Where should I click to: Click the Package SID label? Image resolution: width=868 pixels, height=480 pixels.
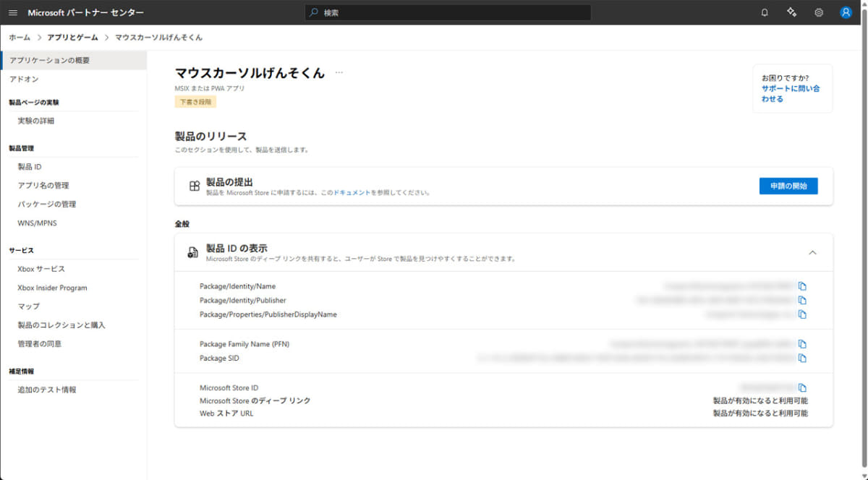tap(219, 358)
